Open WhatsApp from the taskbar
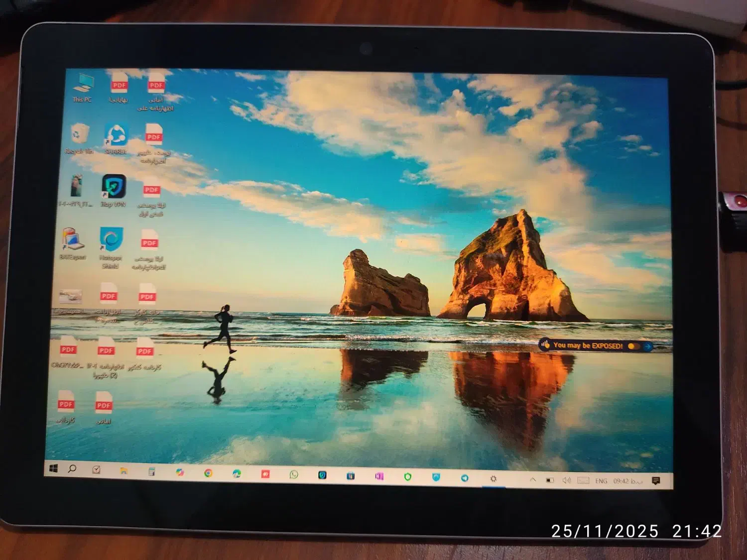This screenshot has width=747, height=560. (294, 475)
